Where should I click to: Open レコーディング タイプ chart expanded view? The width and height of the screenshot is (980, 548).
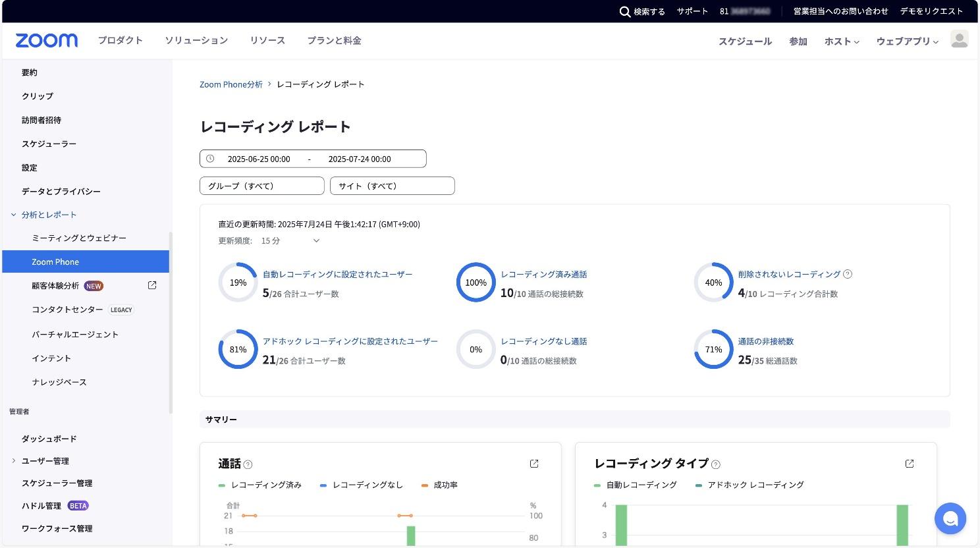coord(910,464)
